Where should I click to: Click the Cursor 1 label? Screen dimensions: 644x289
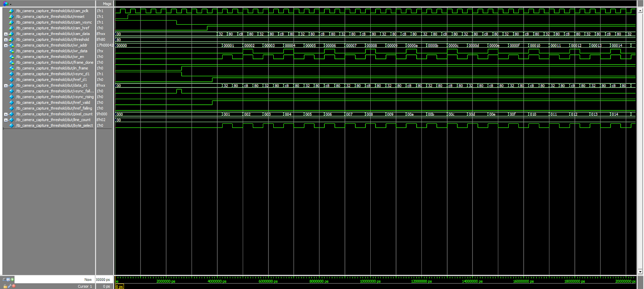coord(85,286)
